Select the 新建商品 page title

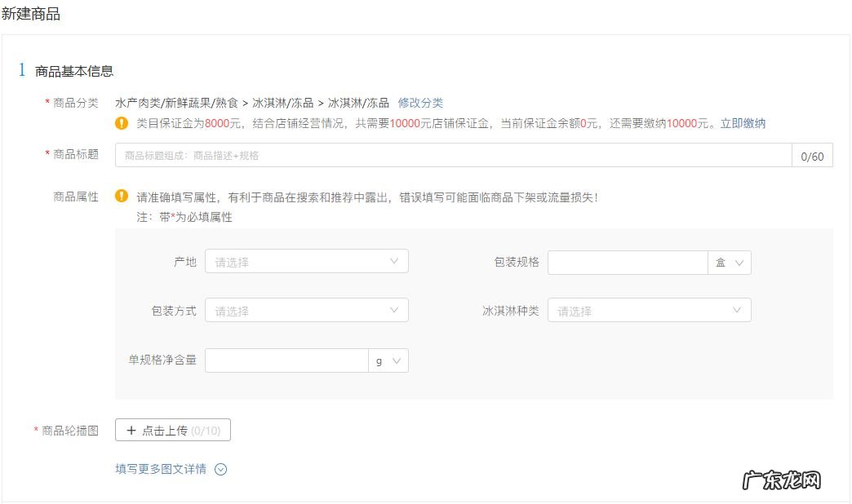[x=30, y=12]
